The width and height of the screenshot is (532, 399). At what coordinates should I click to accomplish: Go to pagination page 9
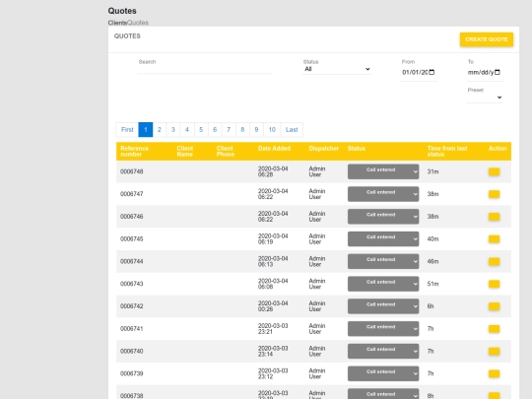tap(256, 130)
